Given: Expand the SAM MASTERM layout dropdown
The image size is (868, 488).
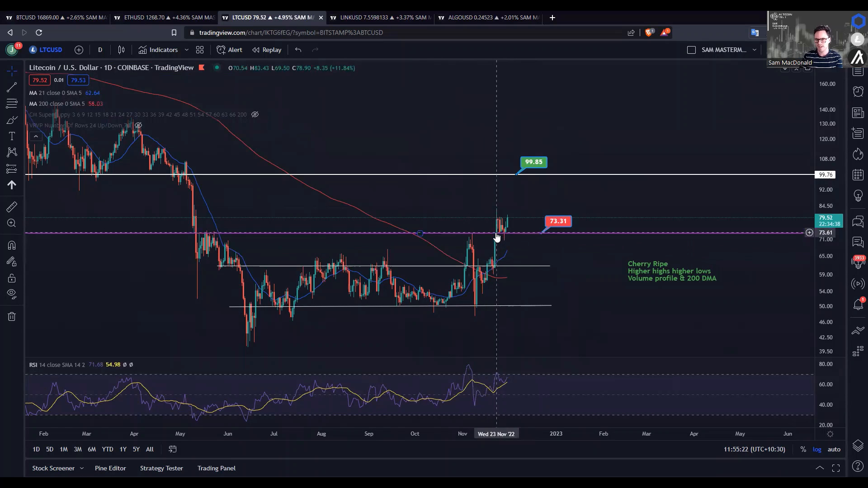Looking at the screenshot, I should click(755, 50).
